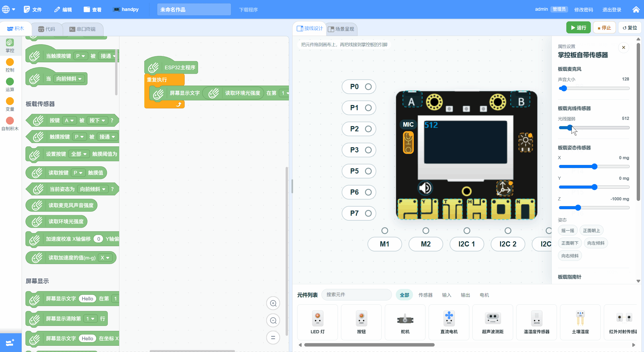Open the globe language menu
The width and height of the screenshot is (644, 352).
pos(9,10)
